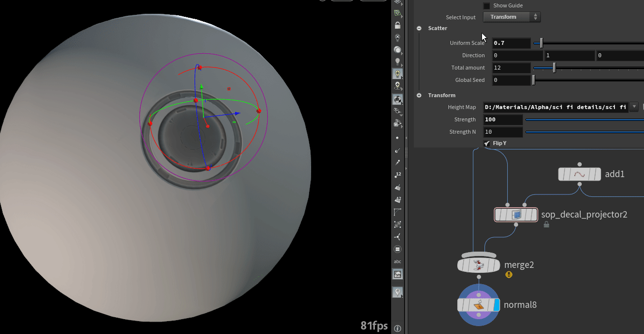Collapse the Scatter parameter section
The width and height of the screenshot is (644, 334).
(x=419, y=28)
